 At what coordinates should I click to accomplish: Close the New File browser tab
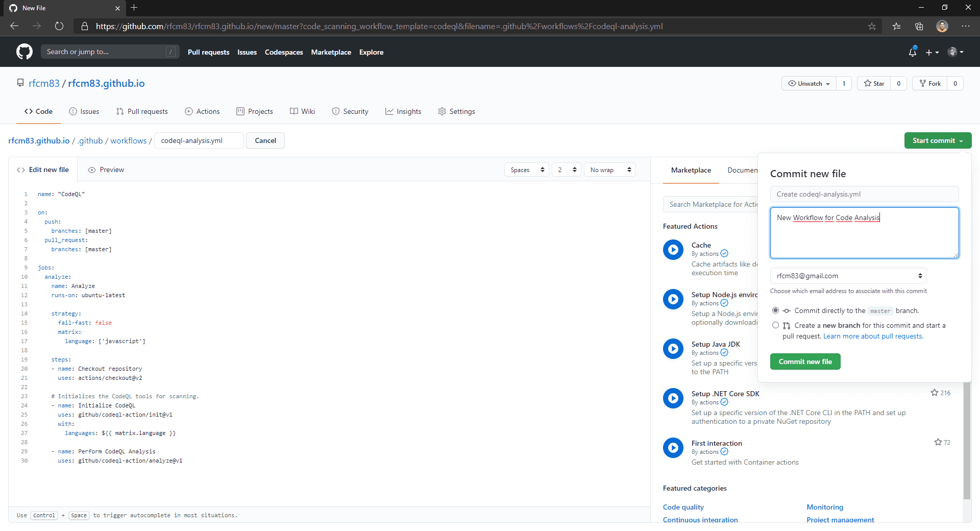117,8
